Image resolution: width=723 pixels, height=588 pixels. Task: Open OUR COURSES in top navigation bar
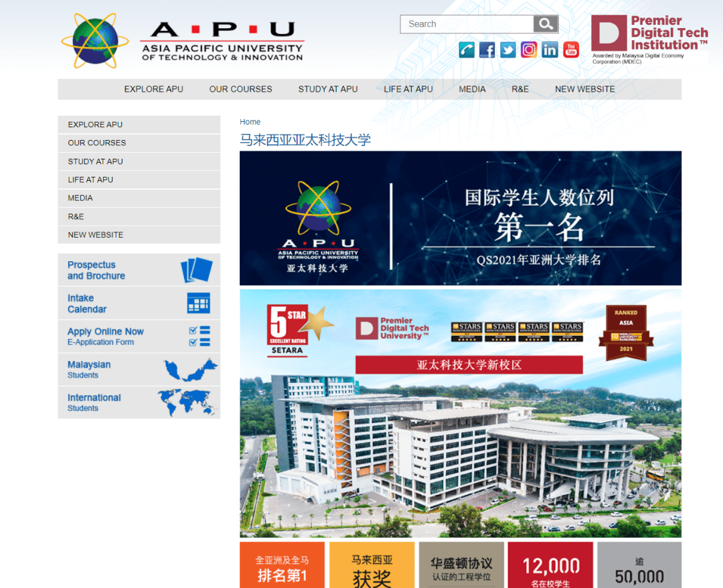(x=241, y=89)
